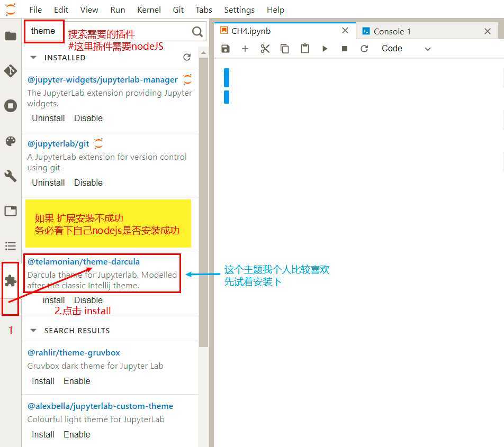
Task: Open the File Browser sidebar folder icon
Action: tap(11, 35)
